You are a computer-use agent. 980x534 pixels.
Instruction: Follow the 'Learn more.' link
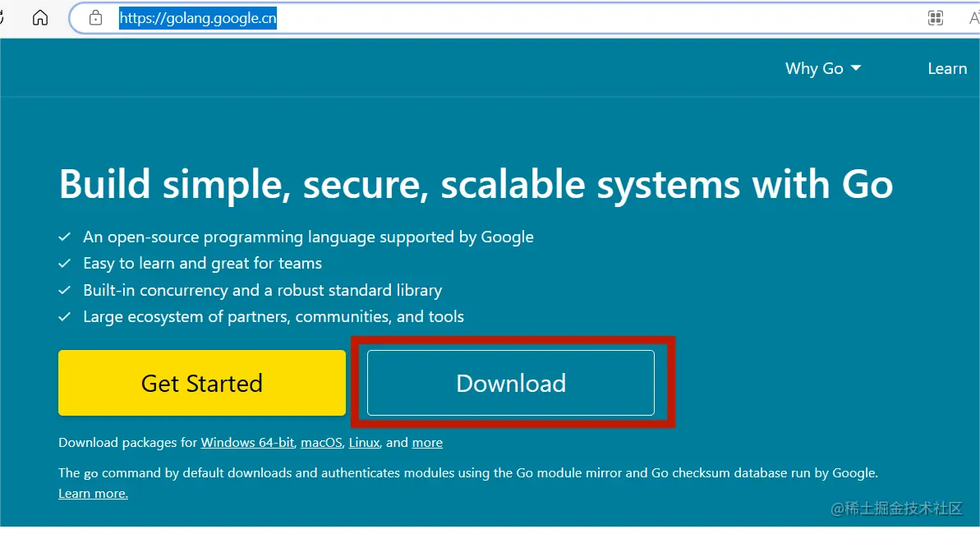93,494
